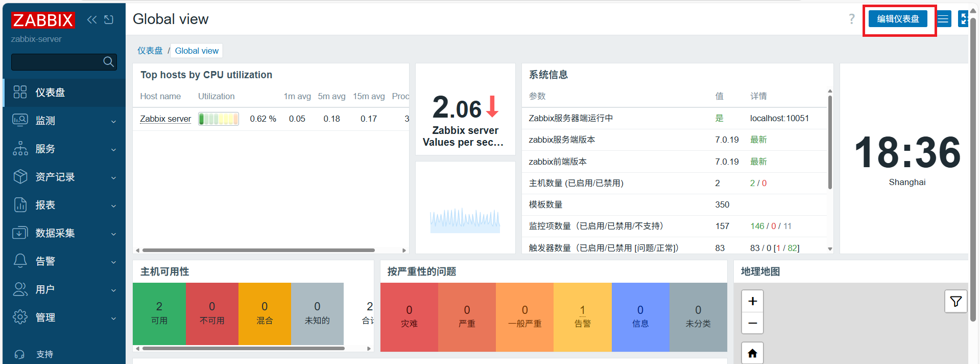Expand the 监测 chevron arrow
The height and width of the screenshot is (364, 980).
point(113,122)
